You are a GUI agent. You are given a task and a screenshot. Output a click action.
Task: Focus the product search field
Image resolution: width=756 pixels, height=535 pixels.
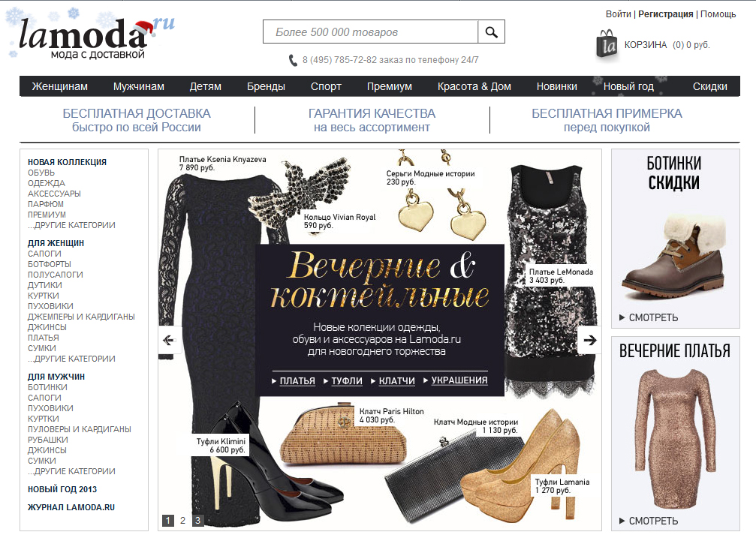tap(370, 32)
